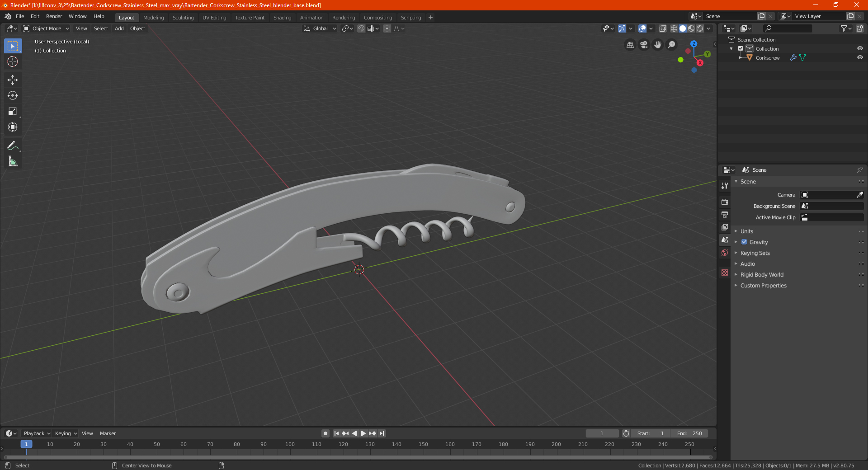This screenshot has width=868, height=470.
Task: Open the Keying dropdown in timeline
Action: click(x=66, y=433)
